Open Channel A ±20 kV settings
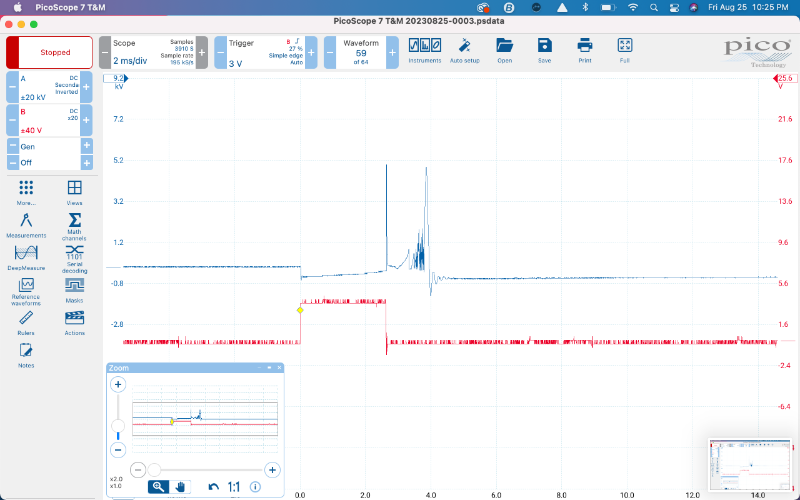Viewport: 800px width, 500px height. click(x=49, y=87)
